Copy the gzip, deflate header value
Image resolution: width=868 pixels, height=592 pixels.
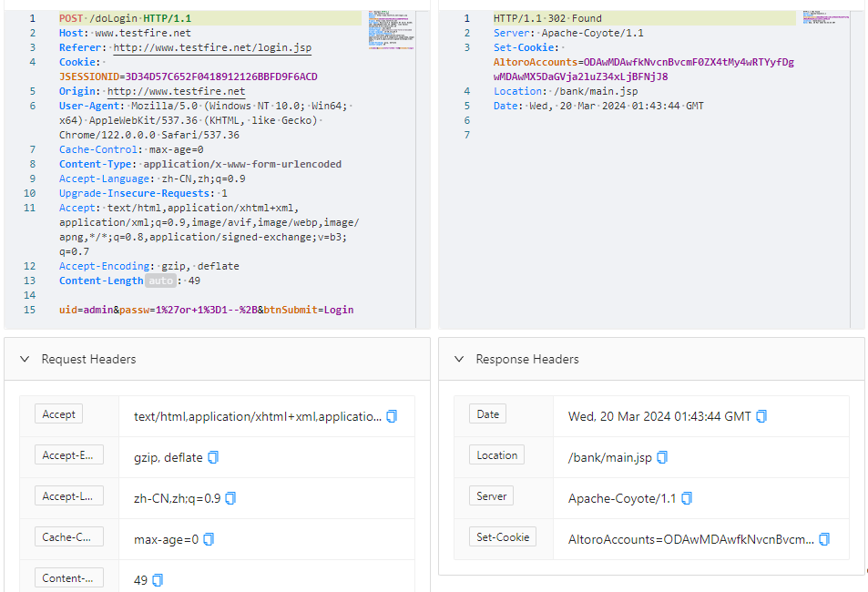(x=213, y=457)
